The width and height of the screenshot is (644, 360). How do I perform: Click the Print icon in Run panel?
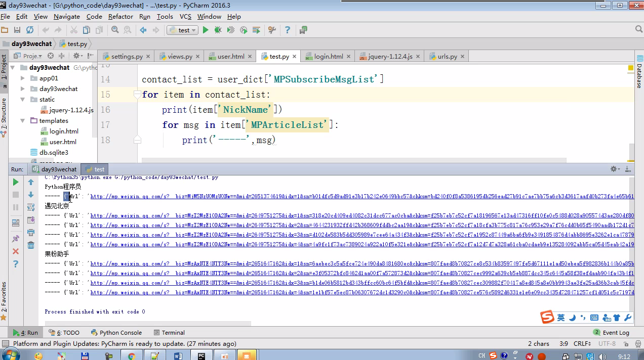tap(31, 233)
